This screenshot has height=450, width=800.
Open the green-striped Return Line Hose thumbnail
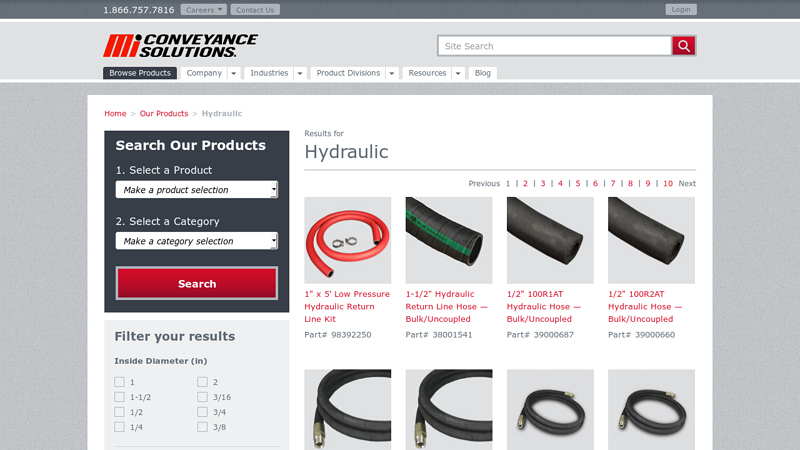click(449, 240)
